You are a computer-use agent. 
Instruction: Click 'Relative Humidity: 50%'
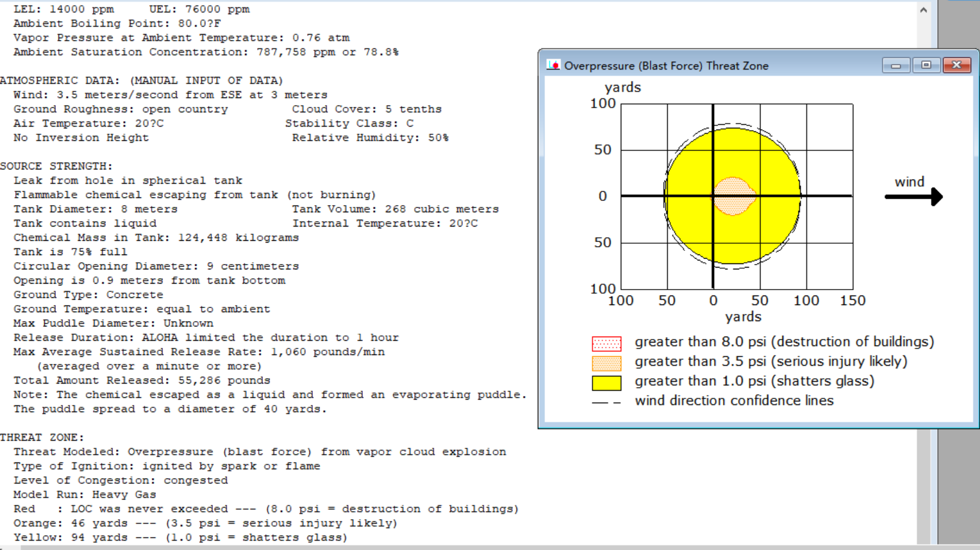click(370, 138)
